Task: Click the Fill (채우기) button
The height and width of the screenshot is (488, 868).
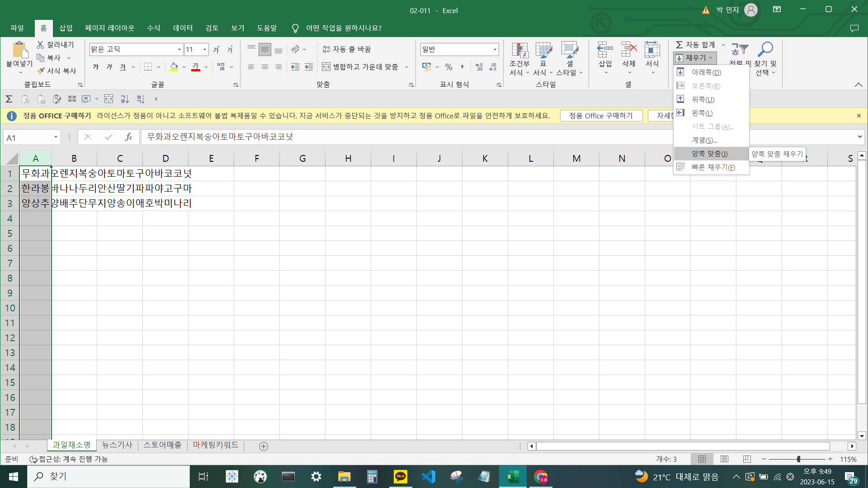Action: point(695,58)
